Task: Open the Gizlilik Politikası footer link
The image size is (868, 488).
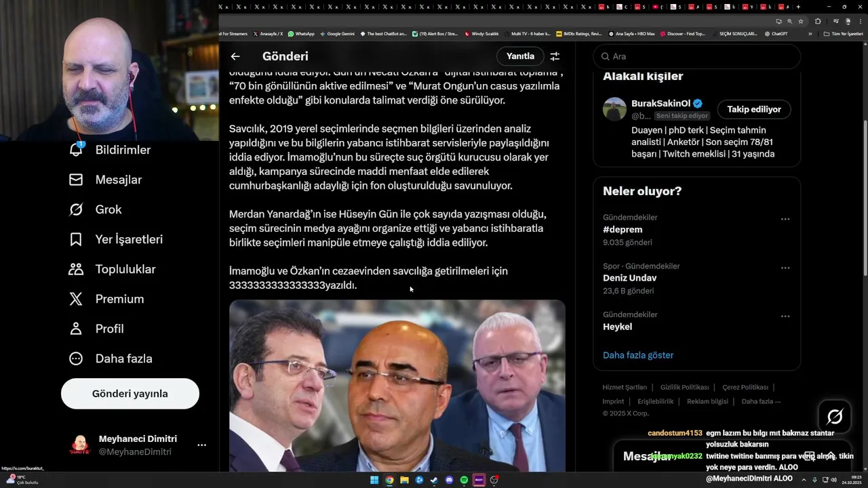Action: (x=685, y=388)
